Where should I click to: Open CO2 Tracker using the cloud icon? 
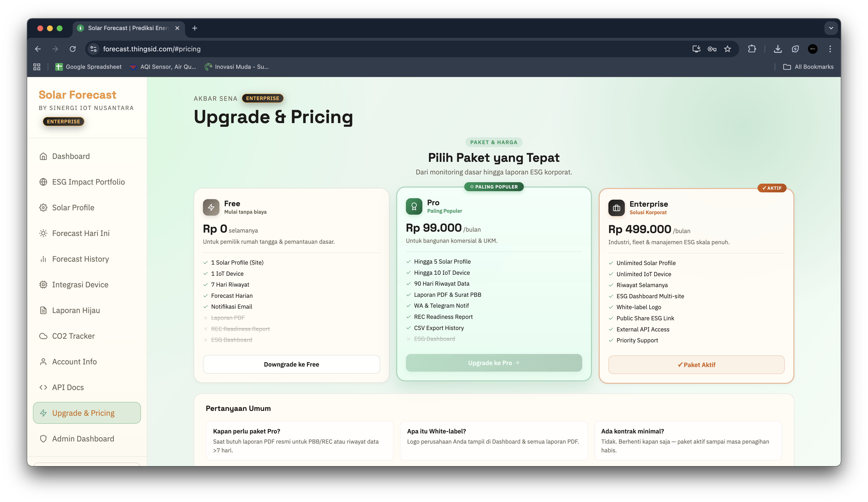point(43,336)
